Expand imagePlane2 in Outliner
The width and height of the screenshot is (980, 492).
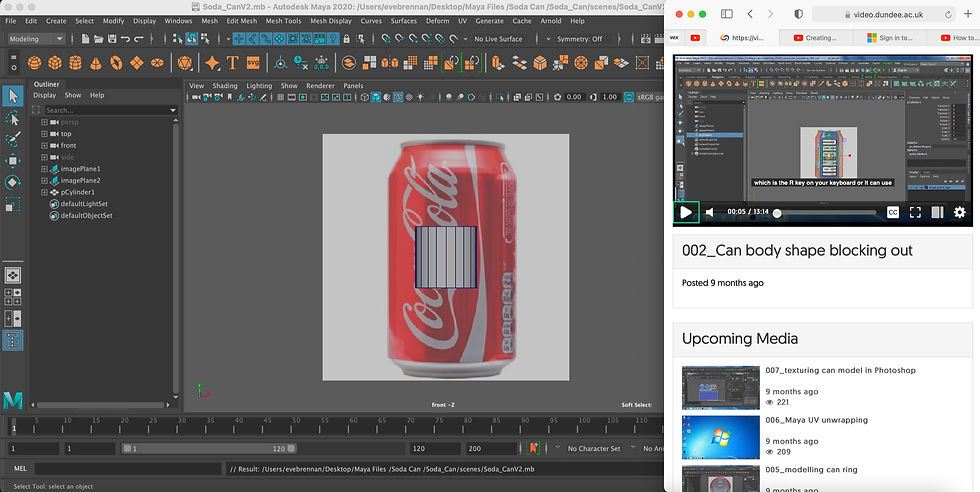click(x=44, y=181)
